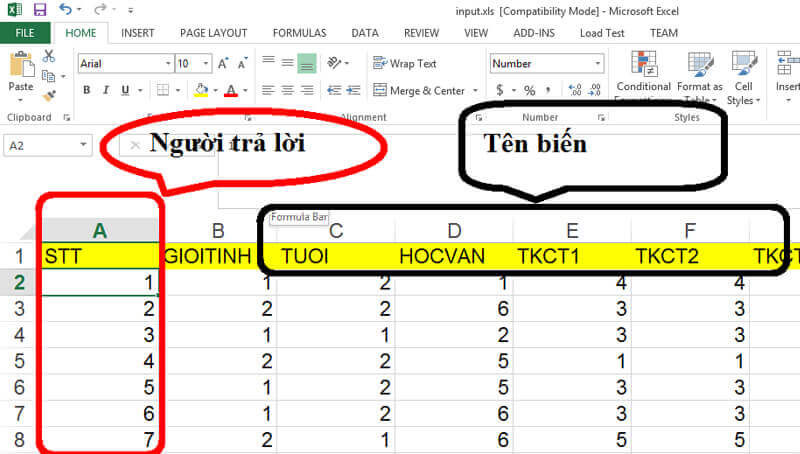The height and width of the screenshot is (454, 800).
Task: Decrease decimal places
Action: (595, 90)
